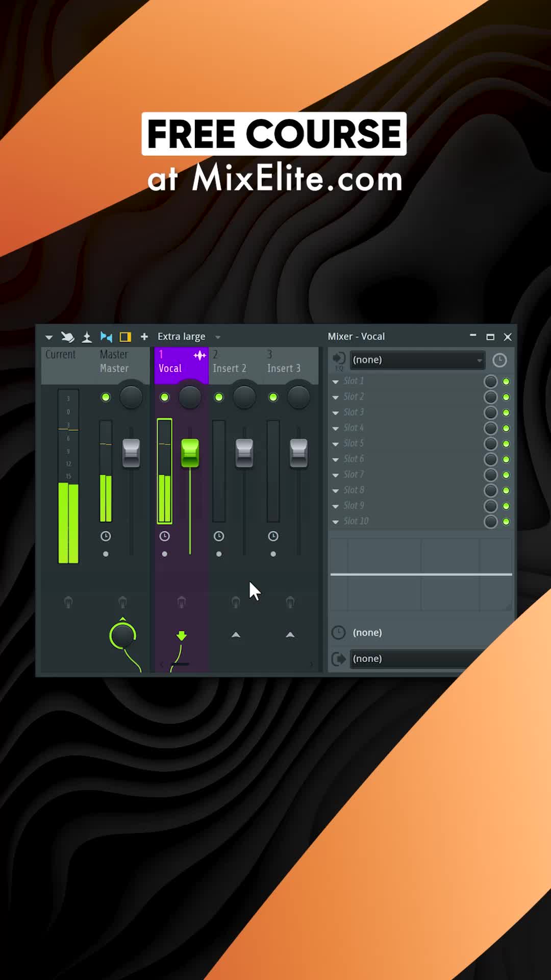
Task: Toggle Slot 6 green enable LED
Action: coord(506,459)
